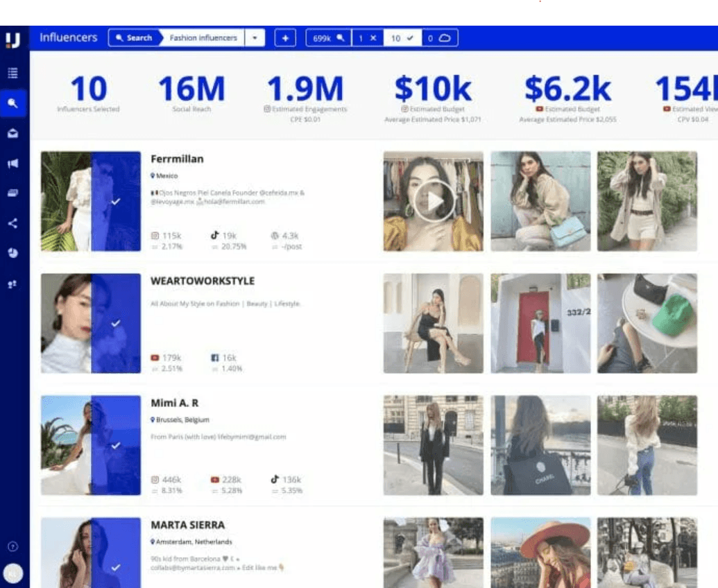Viewport: 718px width, 588px height.
Task: Open the mail envelope sidebar icon
Action: [x=12, y=133]
